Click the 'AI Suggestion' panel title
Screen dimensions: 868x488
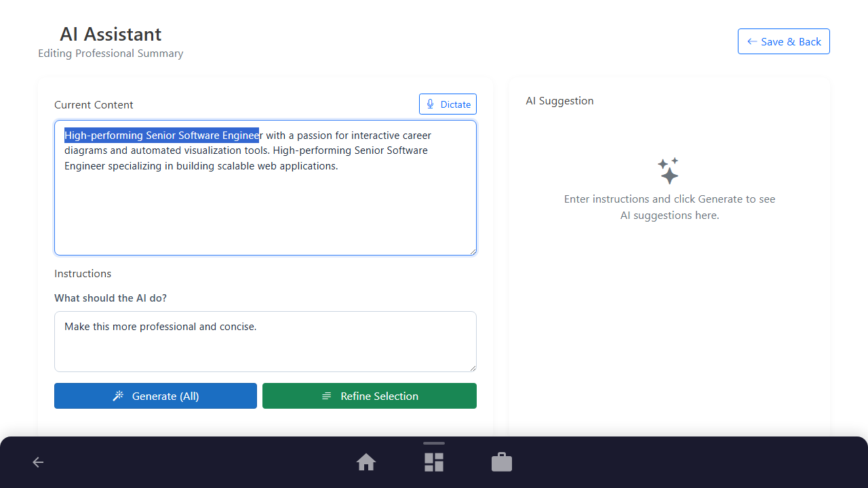[x=559, y=101]
